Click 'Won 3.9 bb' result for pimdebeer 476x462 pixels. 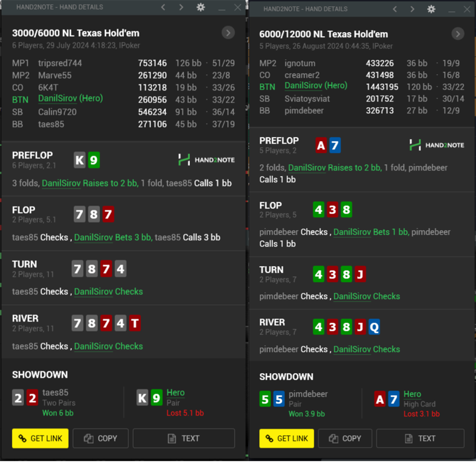pyautogui.click(x=306, y=414)
